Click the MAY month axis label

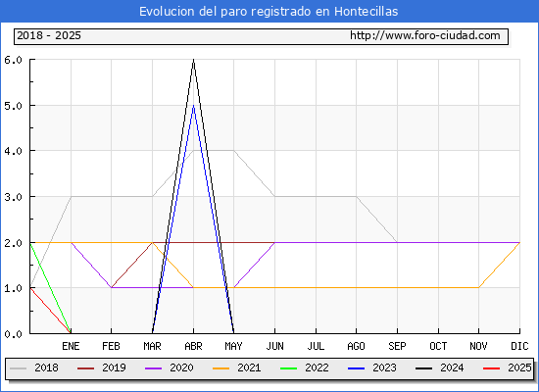pyautogui.click(x=234, y=346)
